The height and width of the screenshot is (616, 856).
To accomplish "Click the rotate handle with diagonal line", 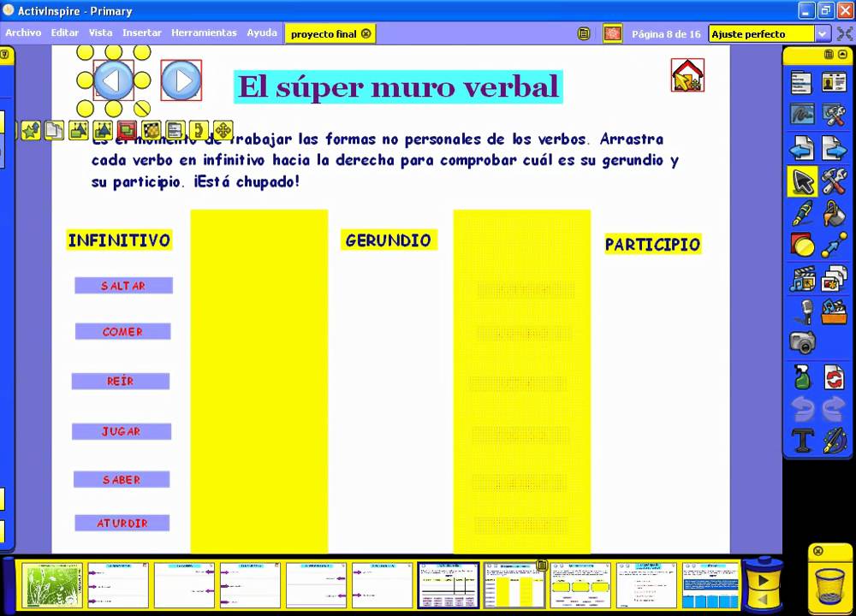I will tap(142, 108).
